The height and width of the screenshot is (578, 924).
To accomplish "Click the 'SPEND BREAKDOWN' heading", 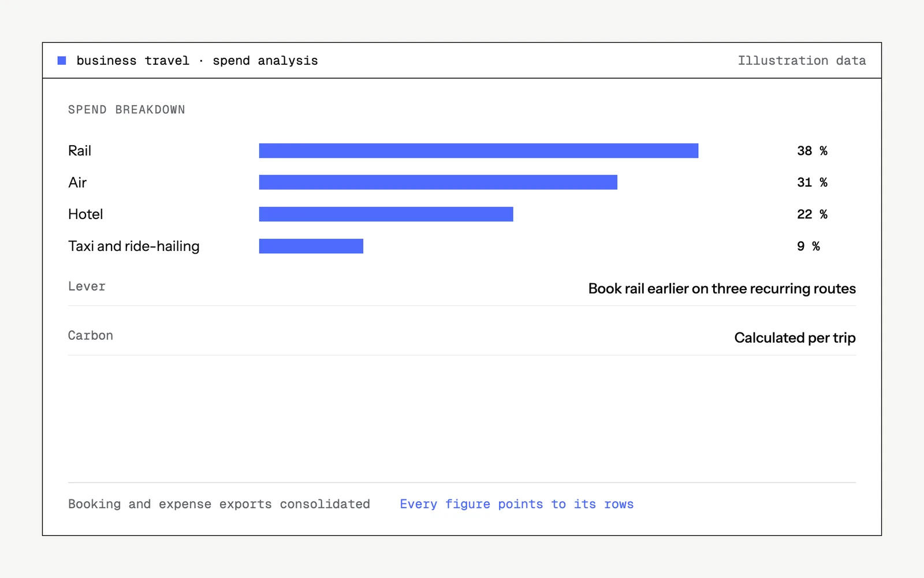I will (126, 110).
